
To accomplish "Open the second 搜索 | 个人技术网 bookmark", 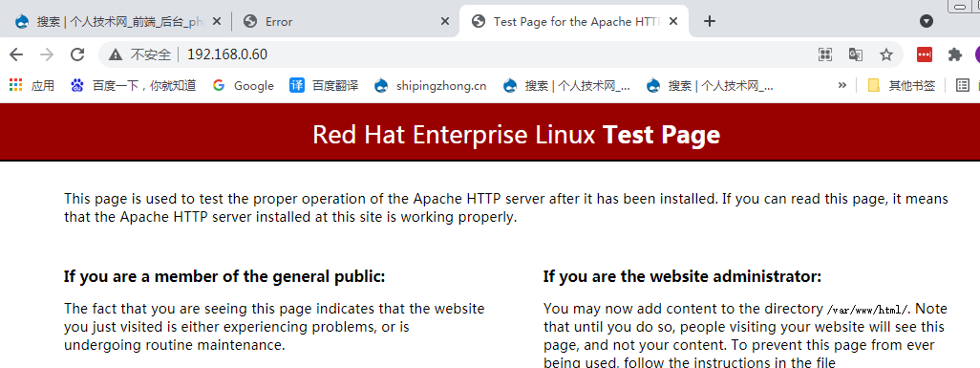I will pos(710,85).
